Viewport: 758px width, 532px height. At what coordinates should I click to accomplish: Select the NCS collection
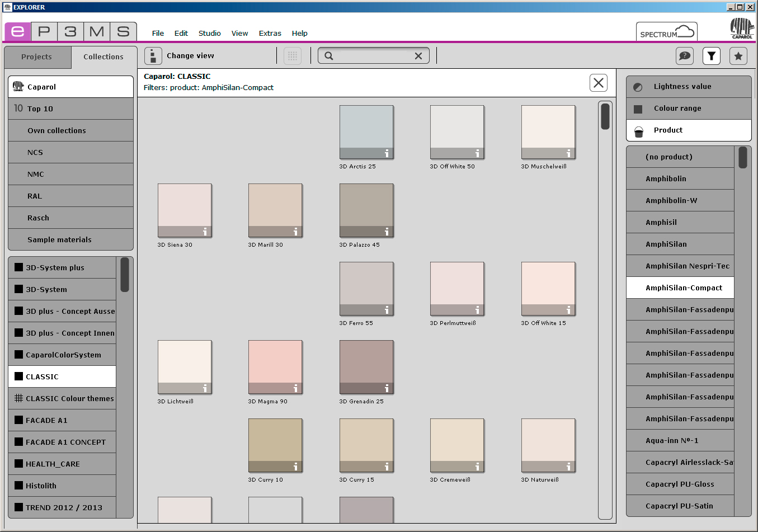pyautogui.click(x=71, y=152)
